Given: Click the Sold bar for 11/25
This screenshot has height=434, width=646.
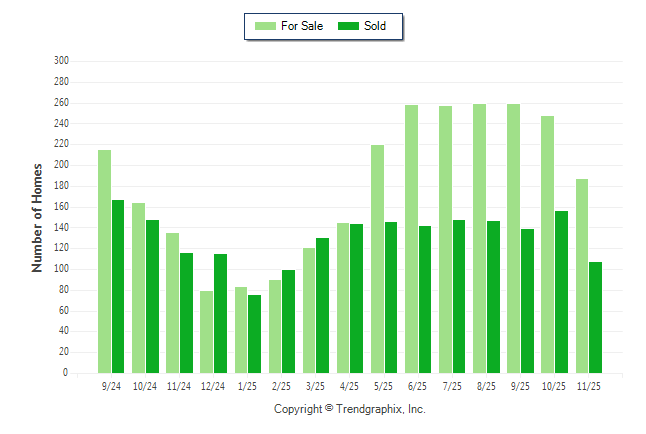Looking at the screenshot, I should coord(596,317).
